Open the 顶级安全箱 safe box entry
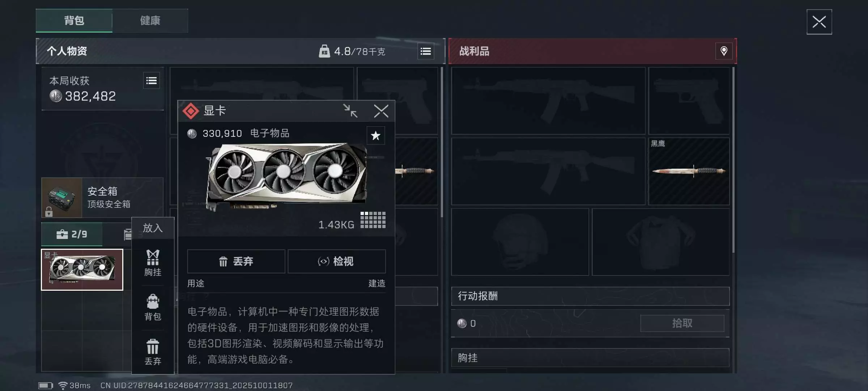The image size is (868, 391). (x=102, y=198)
